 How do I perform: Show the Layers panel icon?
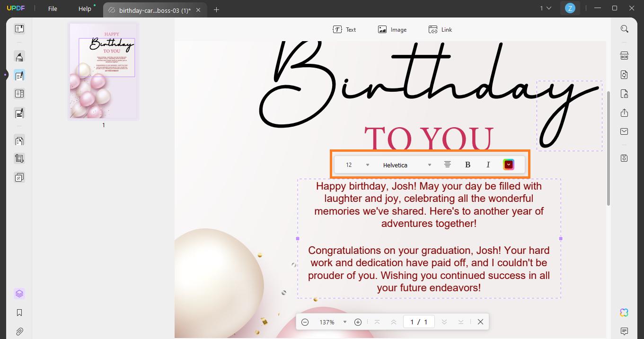point(19,294)
